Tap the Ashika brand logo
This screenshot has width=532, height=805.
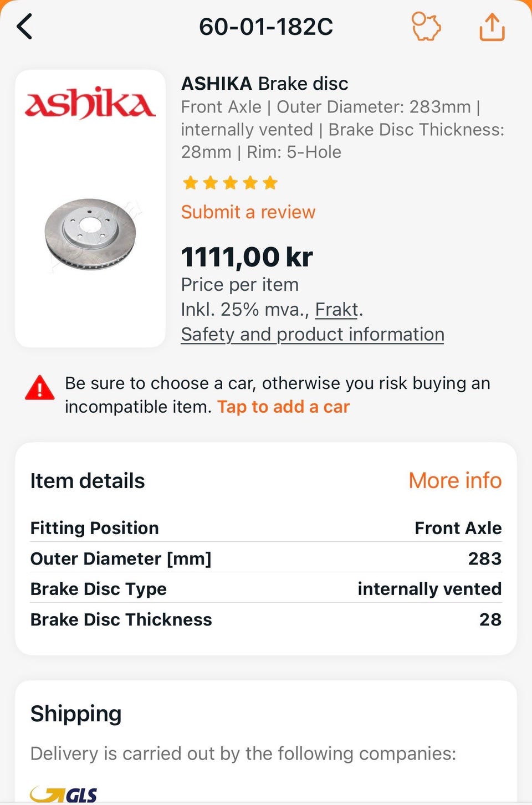coord(90,104)
